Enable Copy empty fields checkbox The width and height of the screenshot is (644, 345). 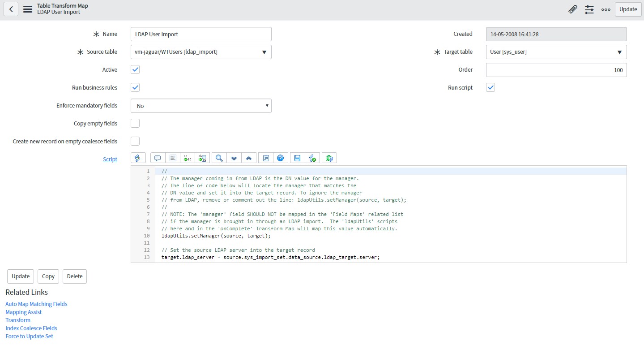pos(135,123)
